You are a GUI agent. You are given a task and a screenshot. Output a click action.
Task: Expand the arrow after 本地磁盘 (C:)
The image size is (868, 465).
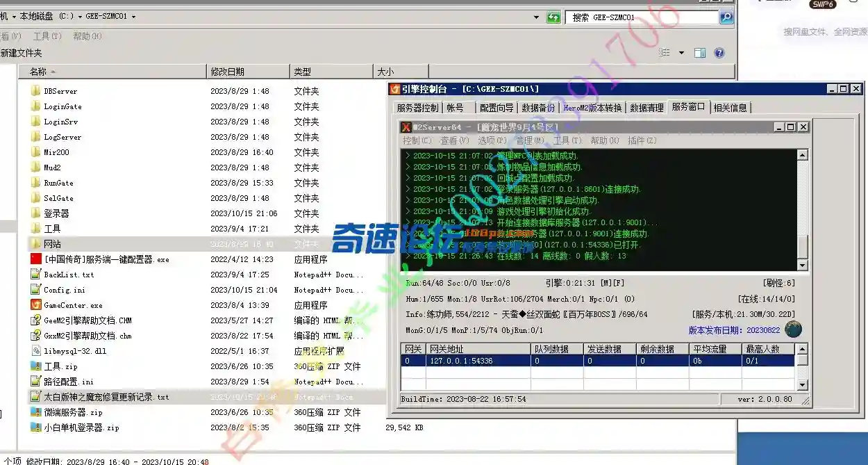coord(81,17)
